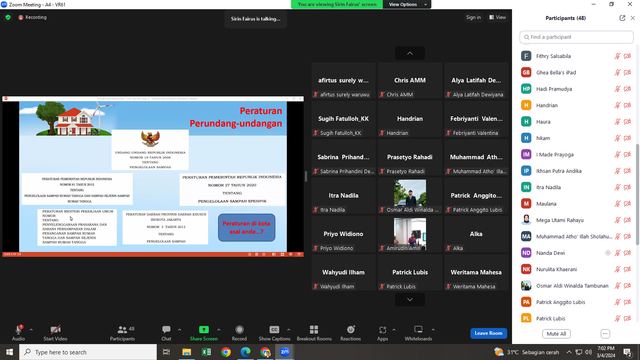The height and width of the screenshot is (360, 640).
Task: Open Whiteboards
Action: 418,333
